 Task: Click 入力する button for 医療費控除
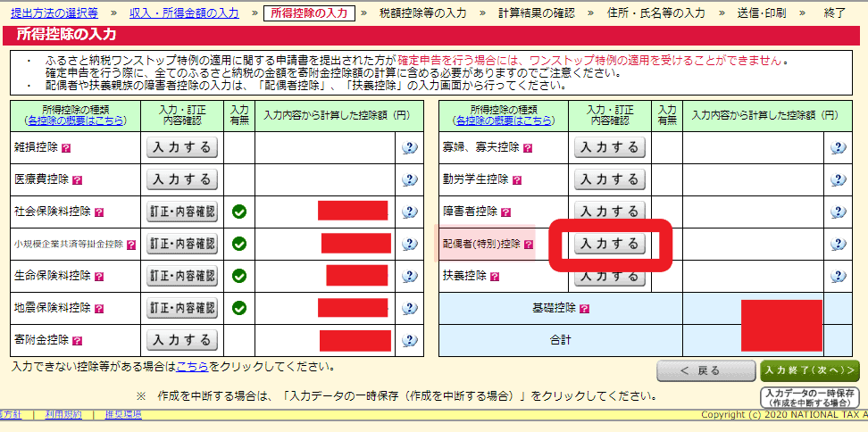coord(182,179)
